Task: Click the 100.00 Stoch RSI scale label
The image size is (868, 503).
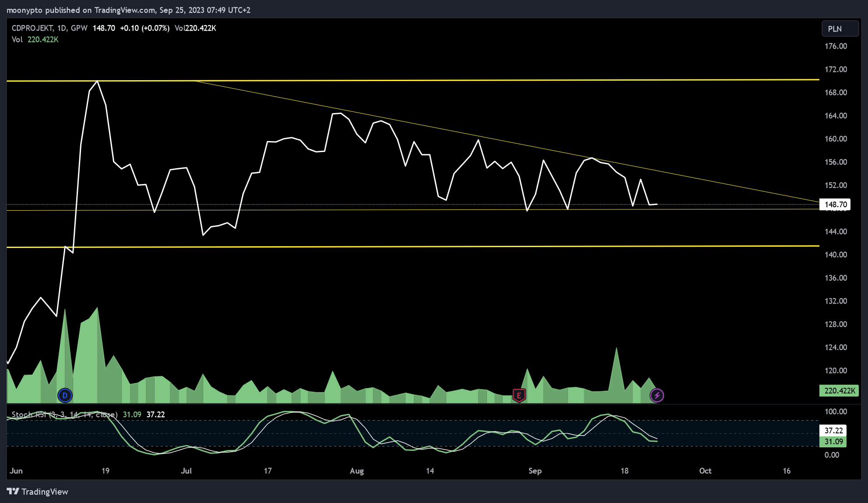Action: click(x=836, y=411)
